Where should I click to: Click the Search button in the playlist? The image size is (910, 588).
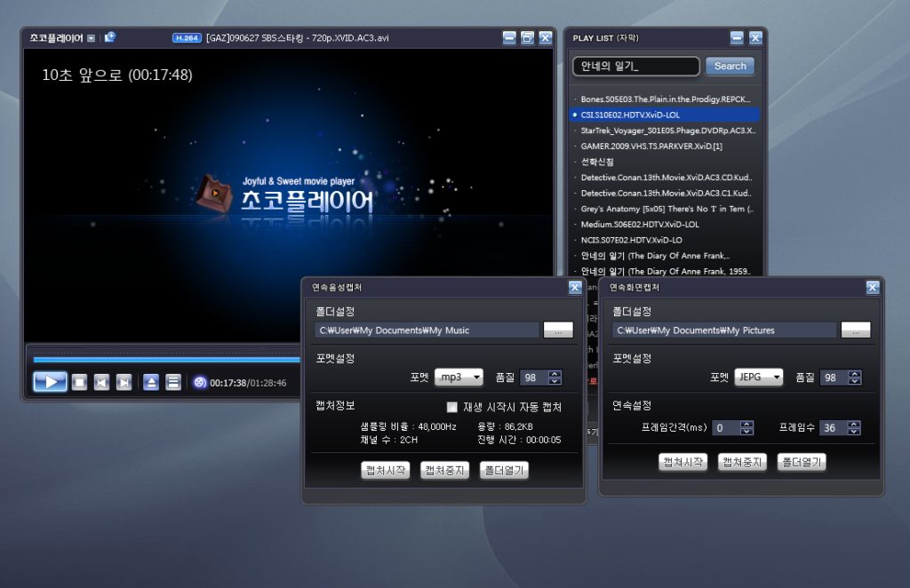(x=730, y=66)
